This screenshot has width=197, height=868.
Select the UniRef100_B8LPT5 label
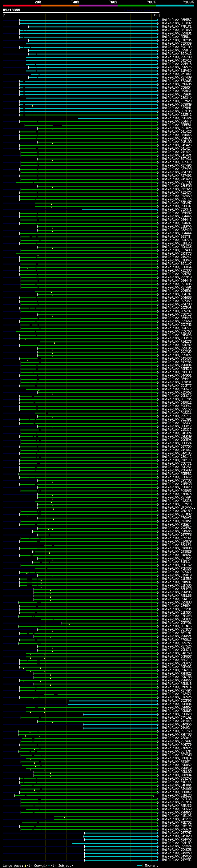coord(177,589)
